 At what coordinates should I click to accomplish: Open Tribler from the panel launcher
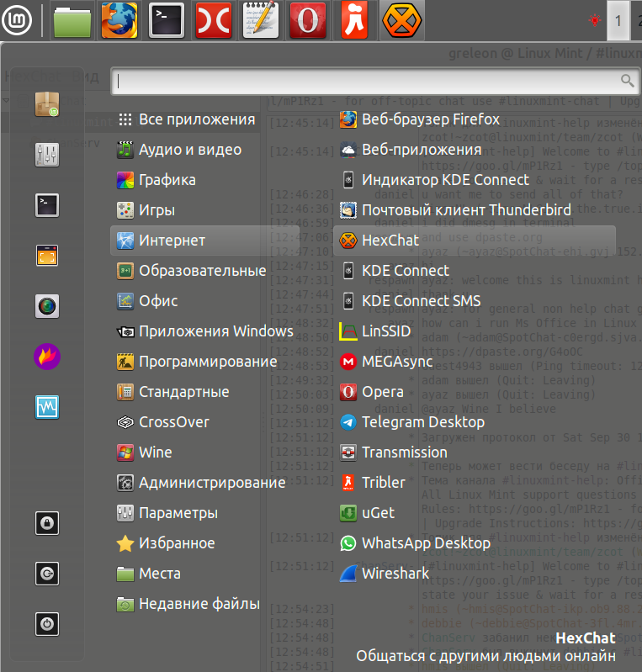pyautogui.click(x=355, y=20)
